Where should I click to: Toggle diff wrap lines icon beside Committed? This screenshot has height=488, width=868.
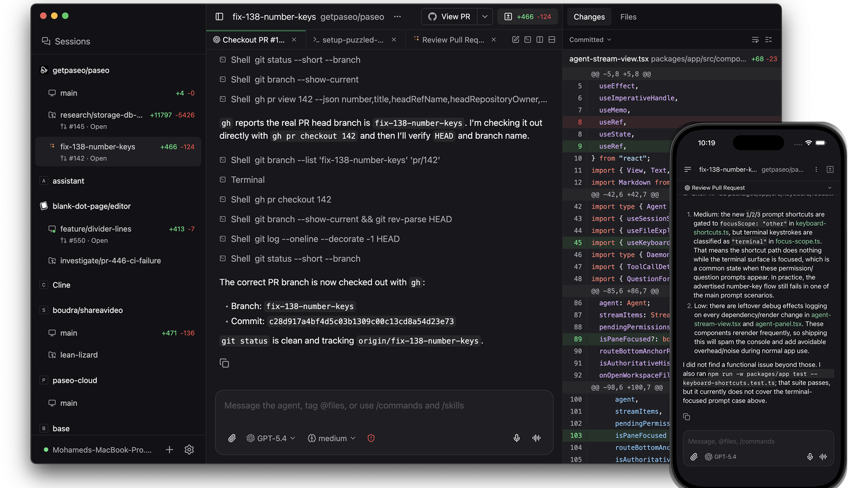[755, 40]
